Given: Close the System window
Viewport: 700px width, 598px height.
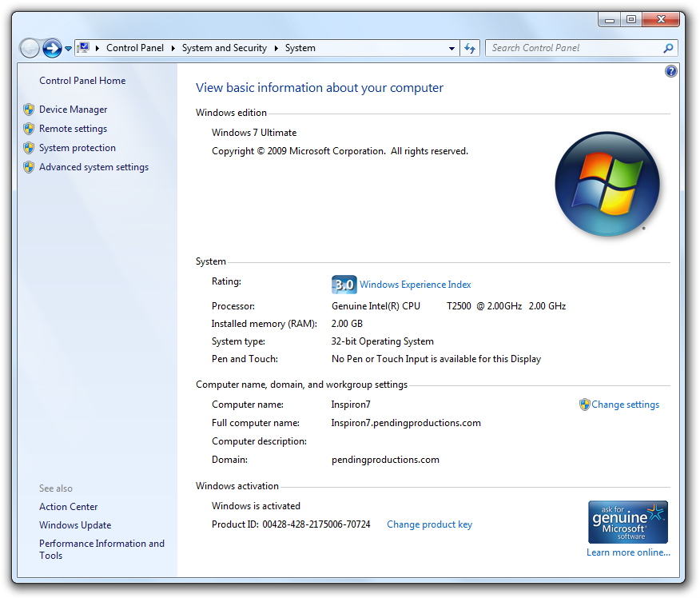Looking at the screenshot, I should [x=661, y=20].
